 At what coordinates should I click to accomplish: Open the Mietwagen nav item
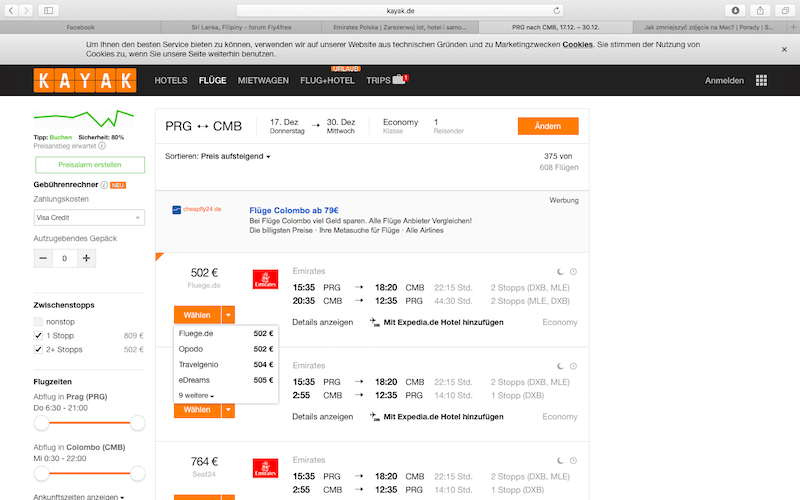(x=263, y=81)
